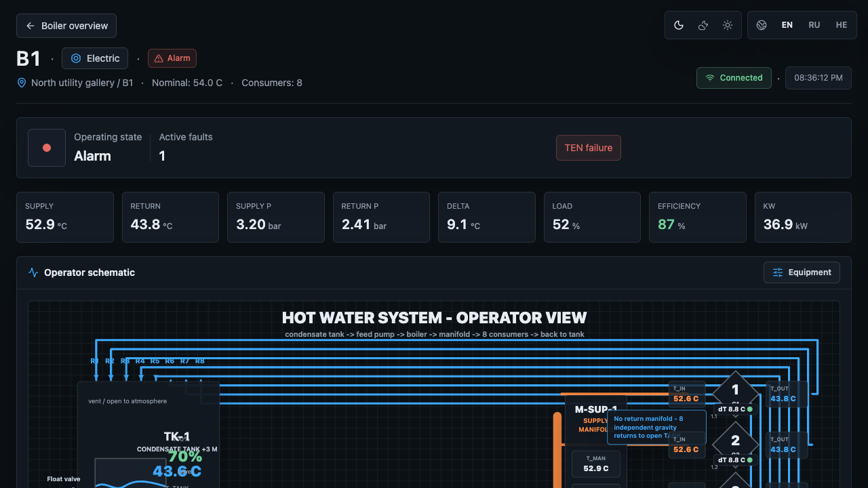Click the No return manifold tooltip note
The image size is (868, 488).
[x=656, y=427]
